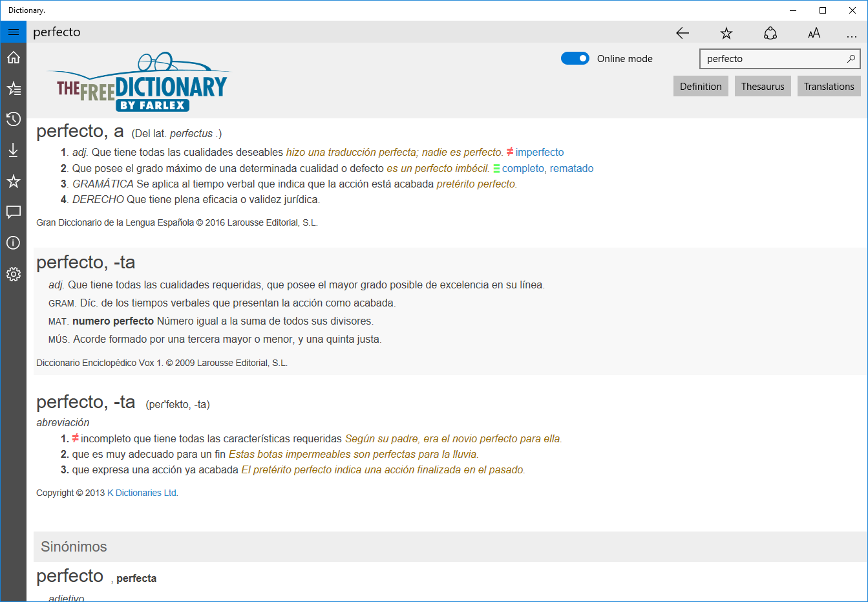Open the Home page
The image size is (868, 602).
pyautogui.click(x=13, y=57)
